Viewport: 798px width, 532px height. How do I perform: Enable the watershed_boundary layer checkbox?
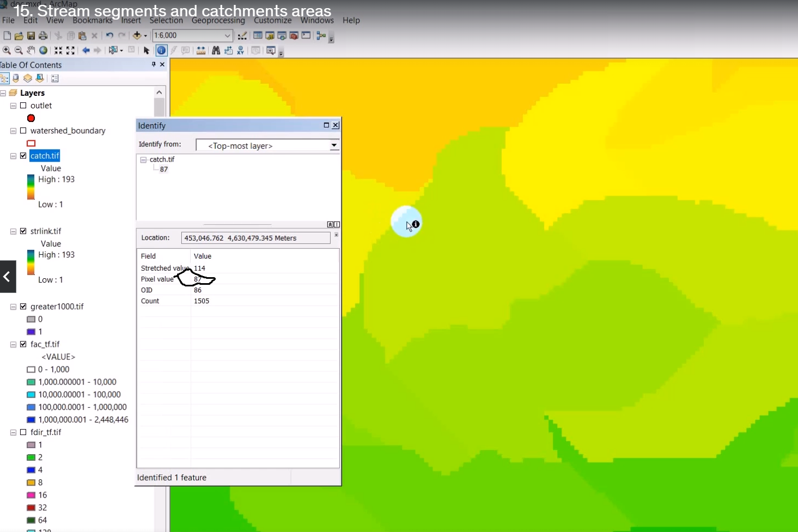[23, 131]
